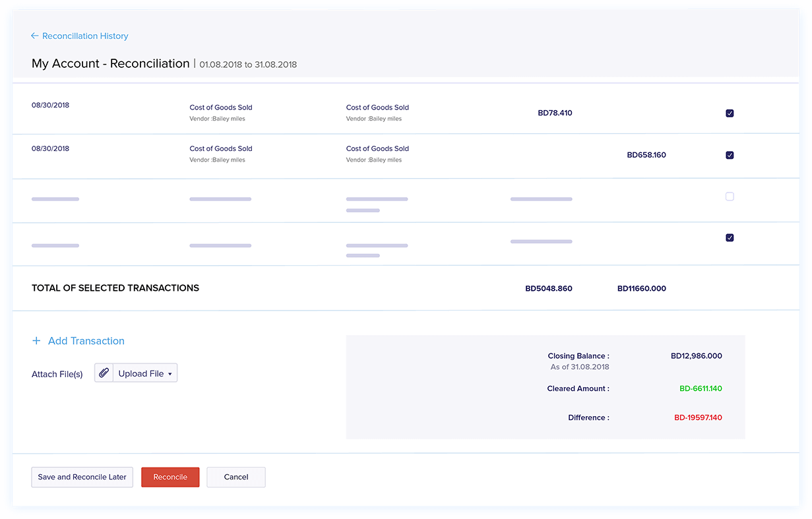Screen dimensions: 812x519
Task: Toggle the checked box in the fourth row
Action: pos(730,238)
